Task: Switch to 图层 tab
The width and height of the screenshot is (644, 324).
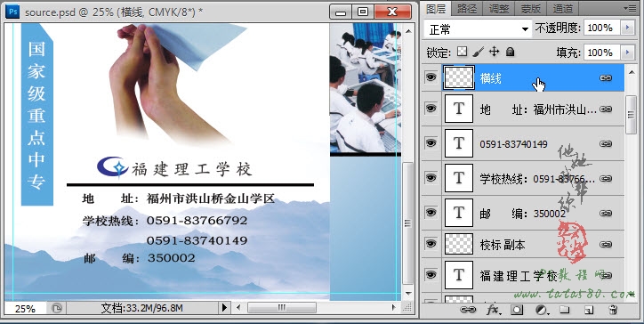Action: tap(436, 8)
